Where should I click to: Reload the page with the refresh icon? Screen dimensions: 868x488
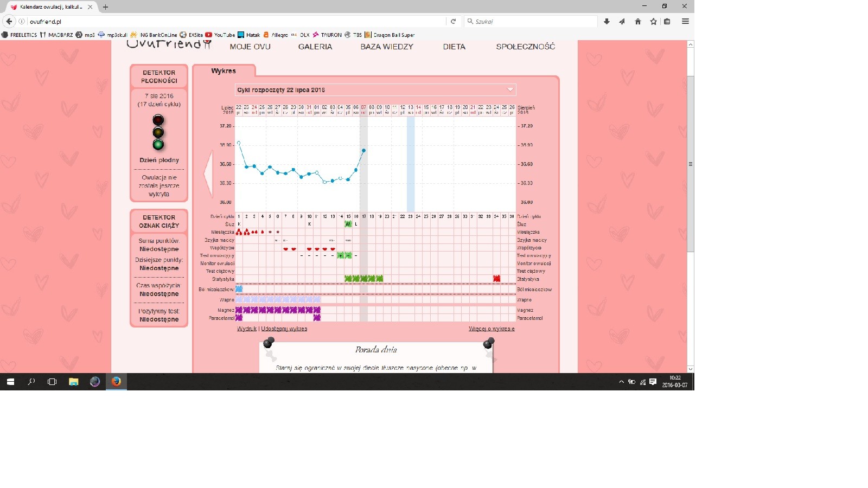(x=453, y=21)
